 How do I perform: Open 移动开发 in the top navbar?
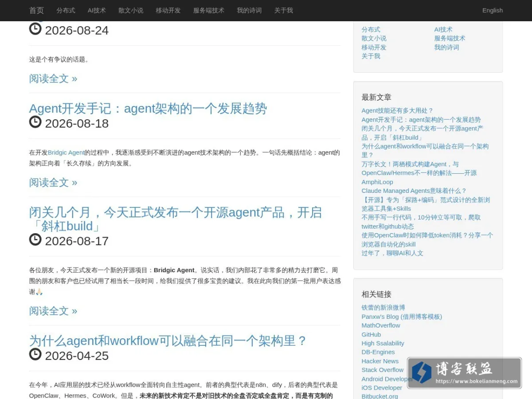click(x=168, y=10)
